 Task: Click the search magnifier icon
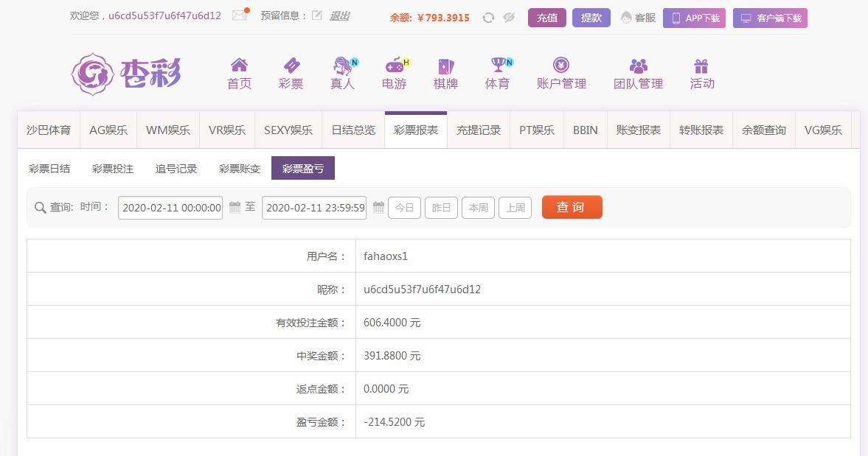[40, 208]
